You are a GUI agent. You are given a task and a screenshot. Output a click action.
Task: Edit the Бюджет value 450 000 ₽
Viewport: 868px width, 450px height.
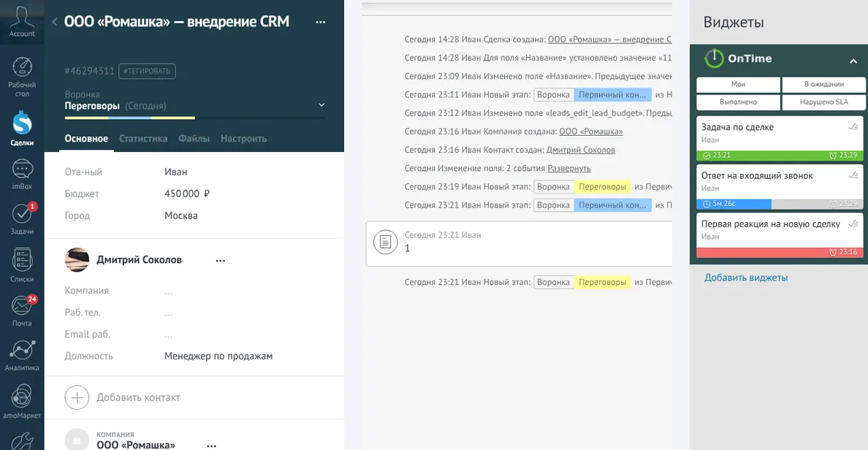187,194
